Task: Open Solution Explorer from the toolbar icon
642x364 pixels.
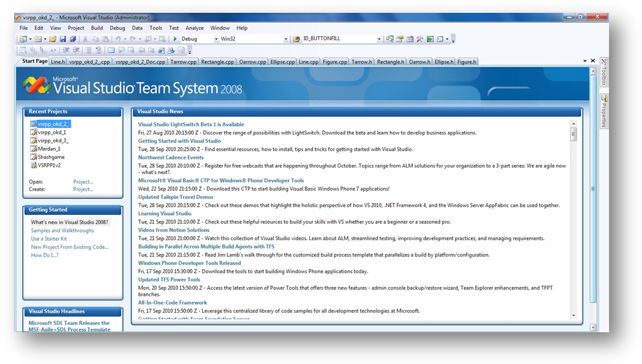Action: point(390,39)
